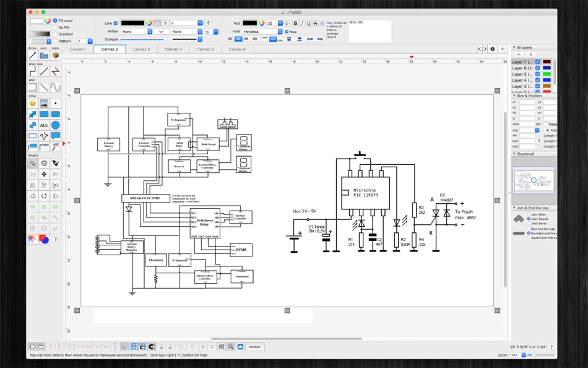This screenshot has height=368, width=588.
Task: Add a new canvas with plus button
Action: point(503,49)
